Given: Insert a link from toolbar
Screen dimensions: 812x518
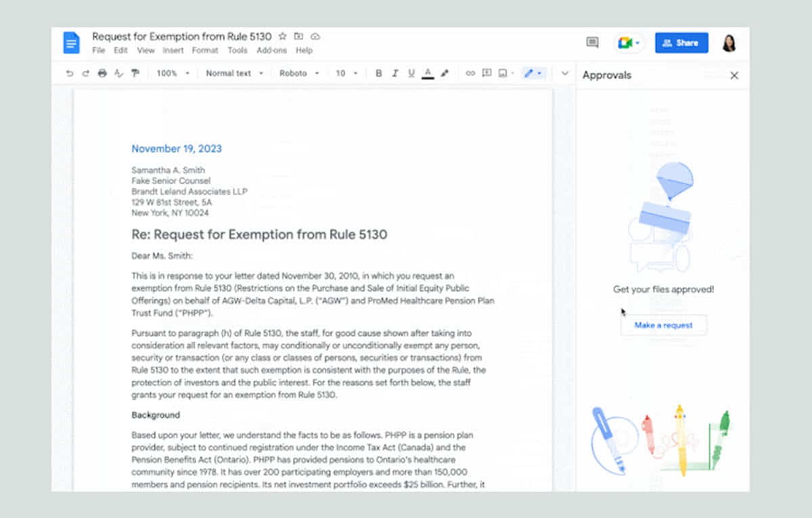Looking at the screenshot, I should click(x=470, y=73).
